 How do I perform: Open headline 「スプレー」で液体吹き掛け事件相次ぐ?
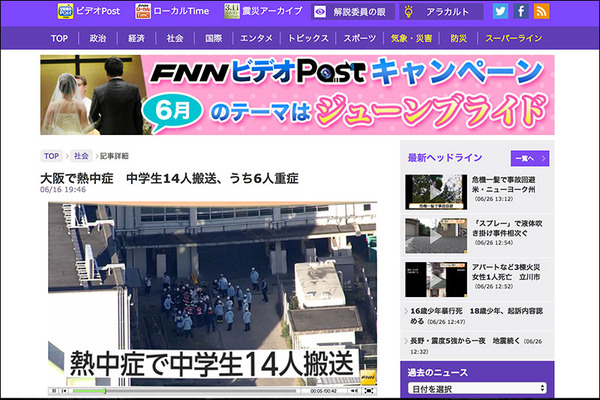[x=507, y=228]
